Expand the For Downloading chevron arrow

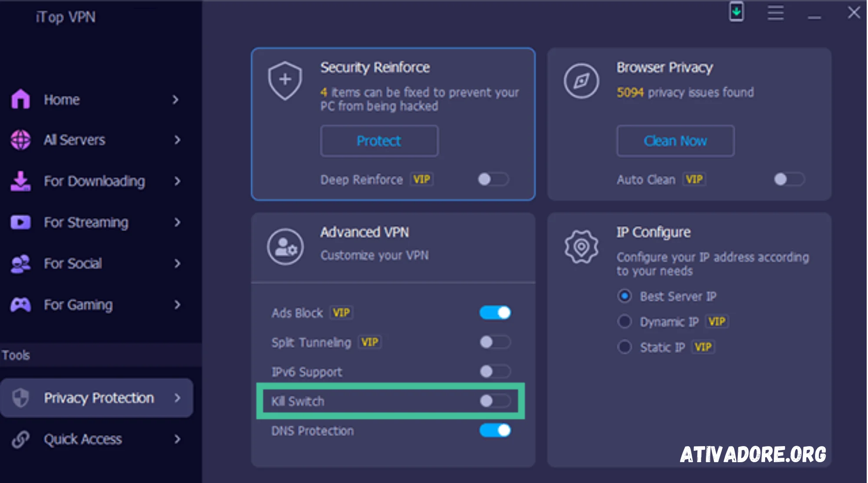point(177,181)
